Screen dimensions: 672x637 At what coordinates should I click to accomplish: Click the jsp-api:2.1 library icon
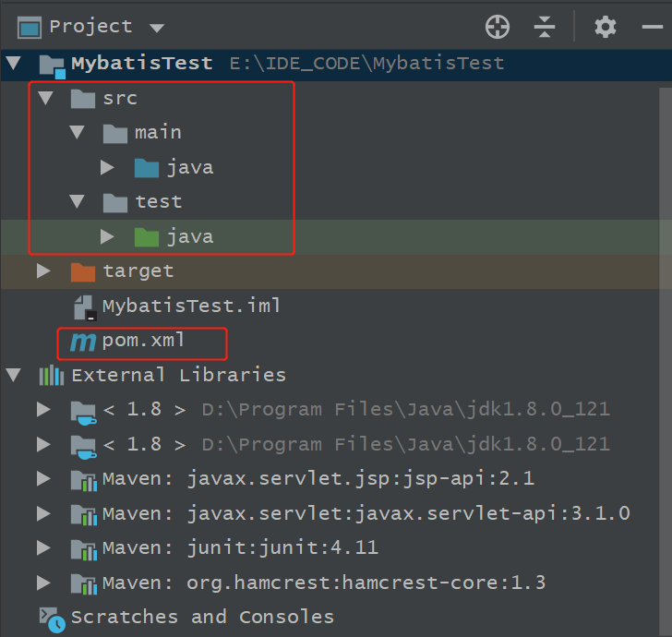[x=84, y=481]
